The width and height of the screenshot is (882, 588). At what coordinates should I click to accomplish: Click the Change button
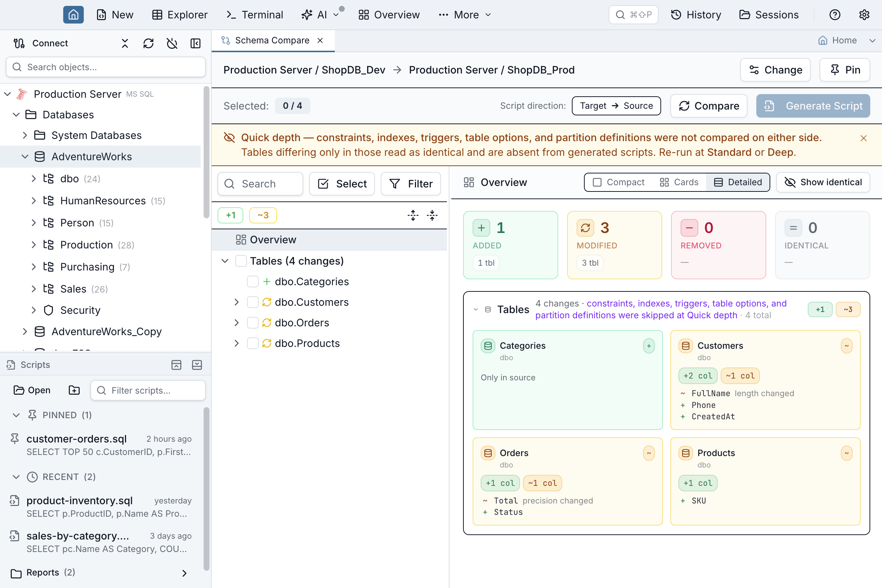pyautogui.click(x=775, y=70)
